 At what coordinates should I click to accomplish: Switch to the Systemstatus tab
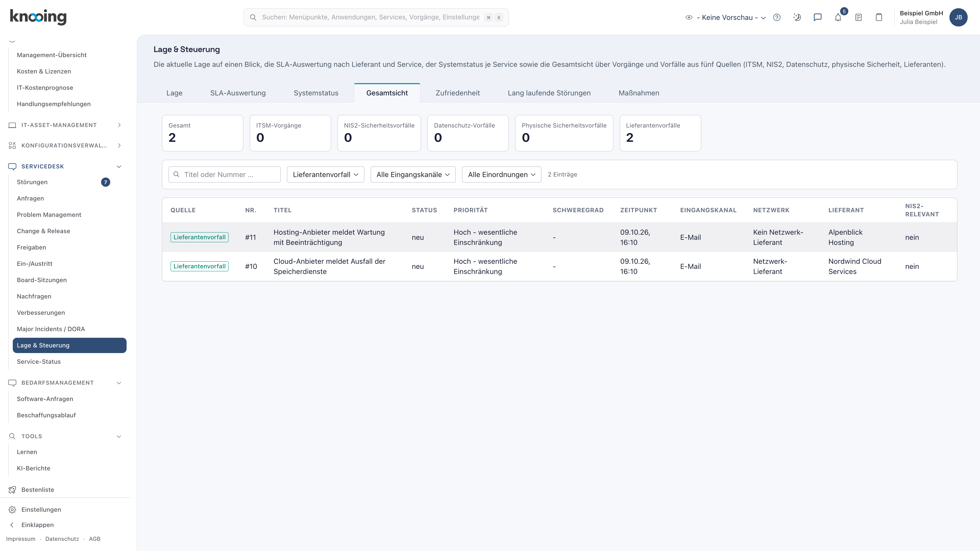tap(316, 93)
